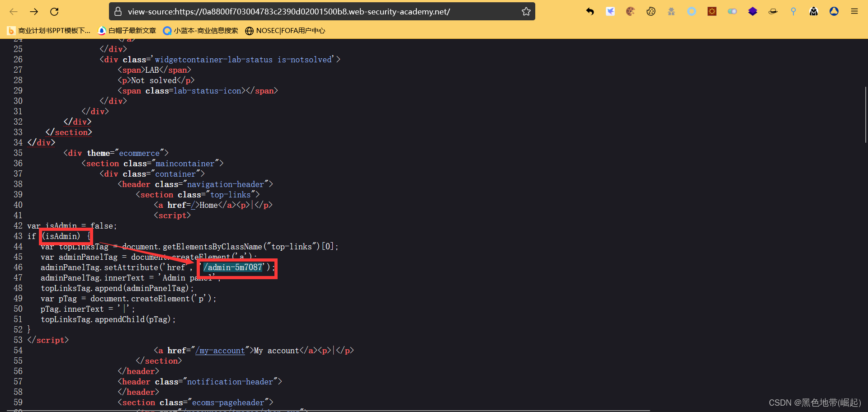The width and height of the screenshot is (868, 412).
Task: Click the site security padlock icon
Action: coord(118,12)
